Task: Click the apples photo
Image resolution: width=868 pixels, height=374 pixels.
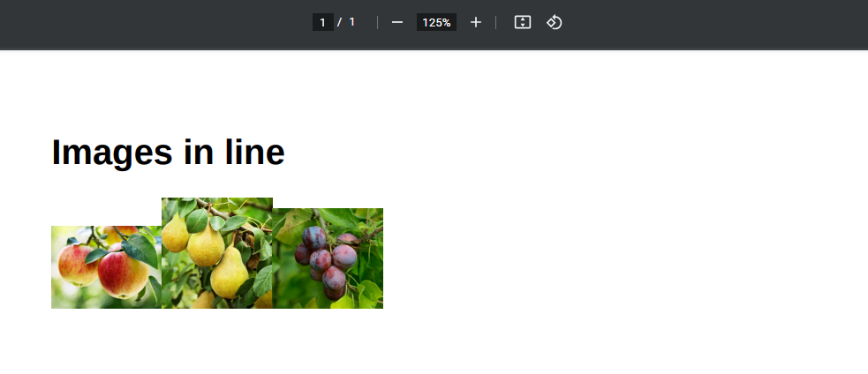Action: 106,267
